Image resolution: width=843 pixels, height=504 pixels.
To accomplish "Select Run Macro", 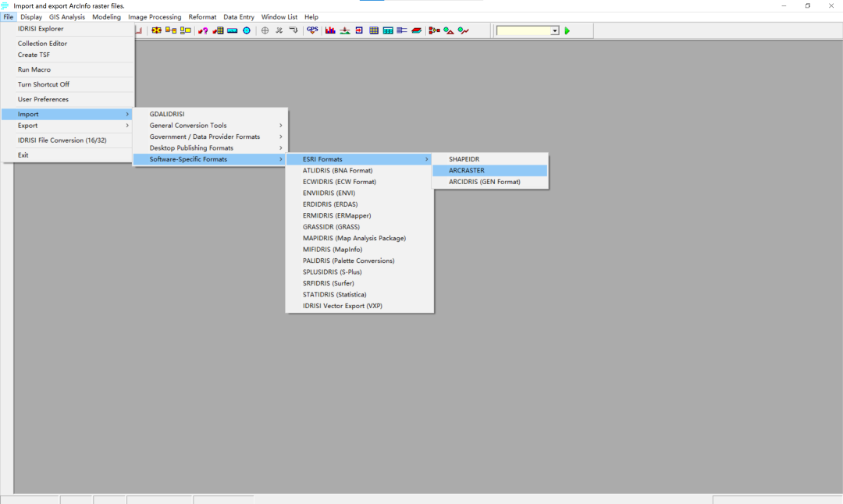I will point(67,70).
